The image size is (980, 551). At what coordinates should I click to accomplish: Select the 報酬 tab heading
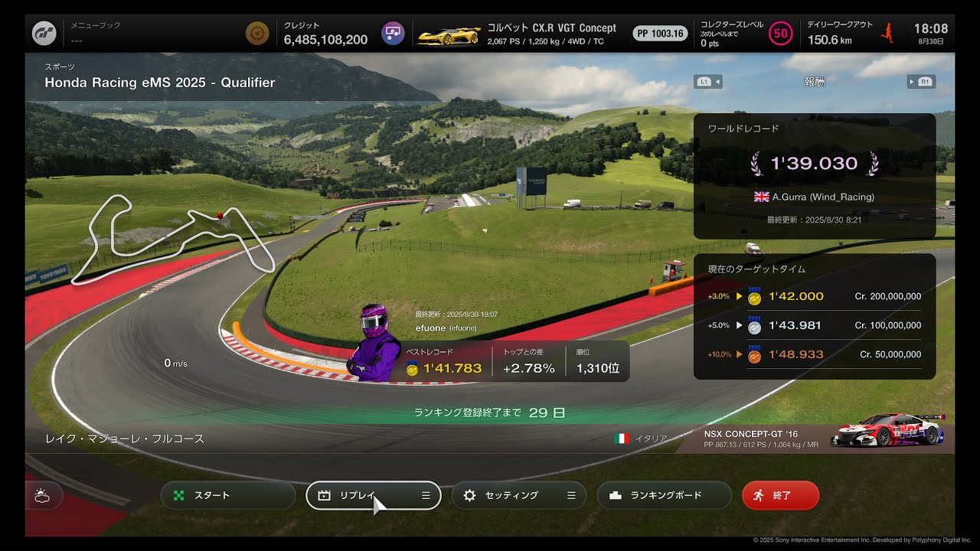(815, 81)
